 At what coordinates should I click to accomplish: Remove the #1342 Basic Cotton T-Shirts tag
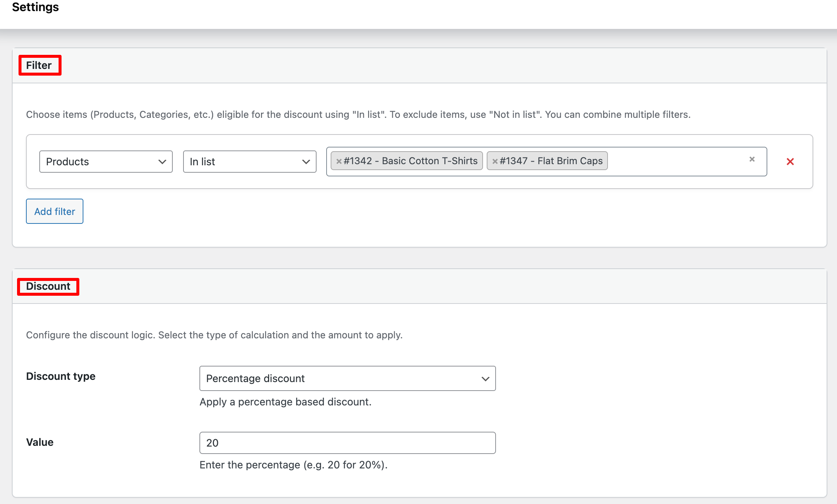(x=338, y=161)
